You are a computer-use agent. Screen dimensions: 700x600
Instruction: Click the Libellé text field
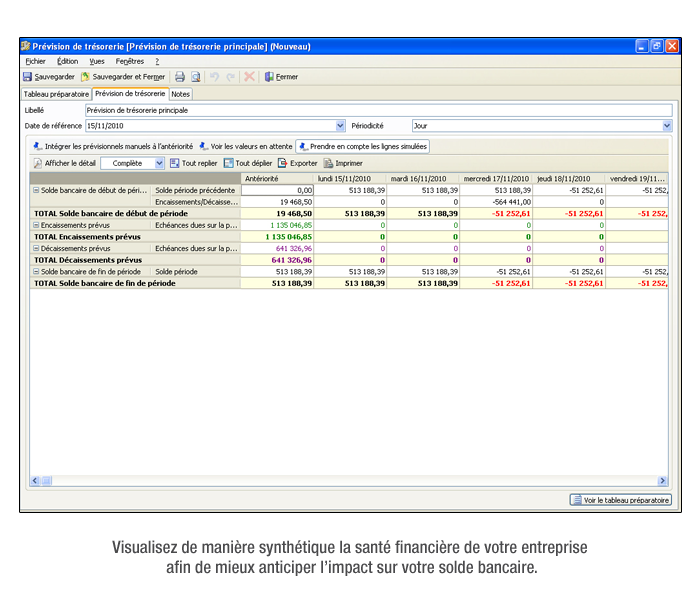coord(377,110)
